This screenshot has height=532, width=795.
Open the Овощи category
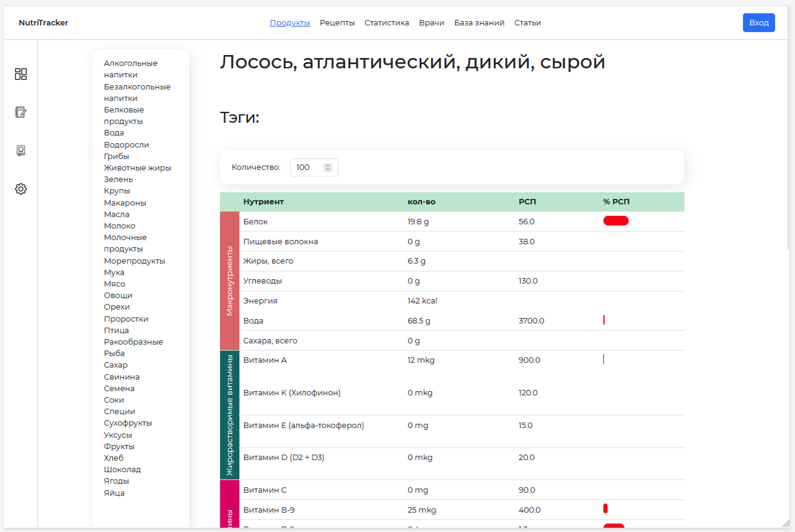(118, 296)
